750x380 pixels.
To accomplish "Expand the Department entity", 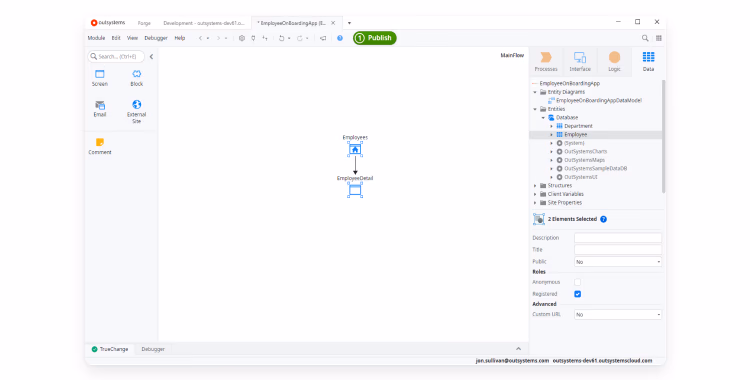I will (551, 126).
